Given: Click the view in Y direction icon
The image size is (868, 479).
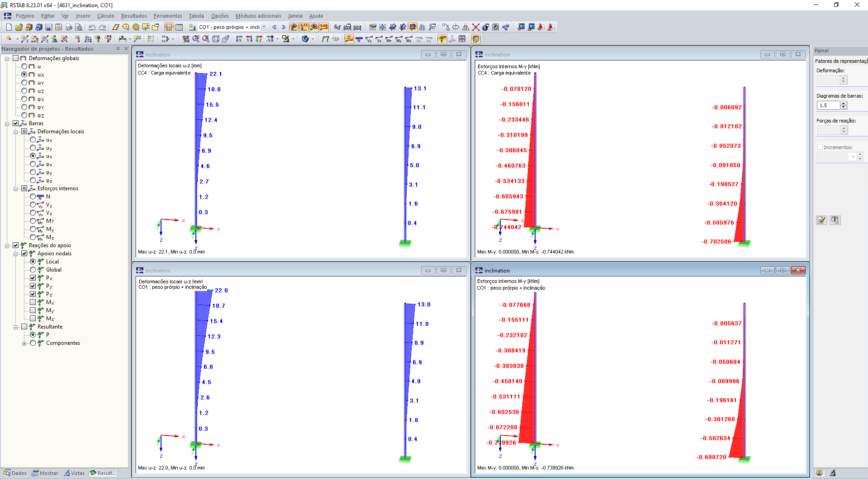Looking at the screenshot, I should 249,39.
